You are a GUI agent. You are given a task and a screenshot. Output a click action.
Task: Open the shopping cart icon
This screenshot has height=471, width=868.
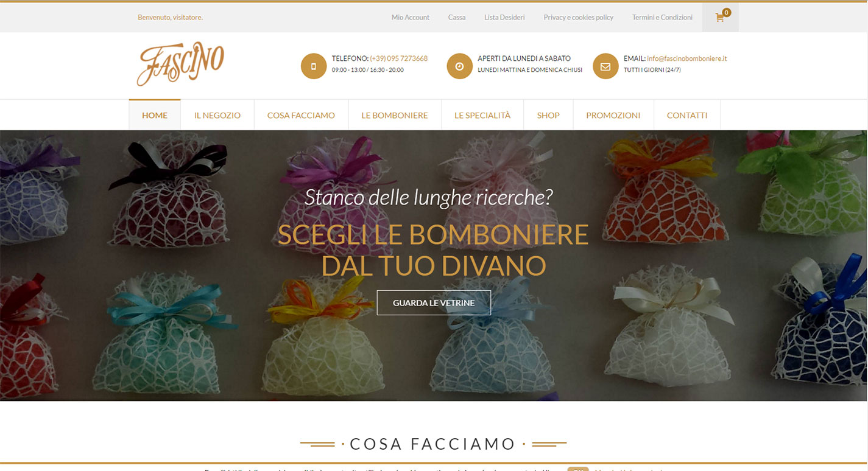tap(720, 18)
